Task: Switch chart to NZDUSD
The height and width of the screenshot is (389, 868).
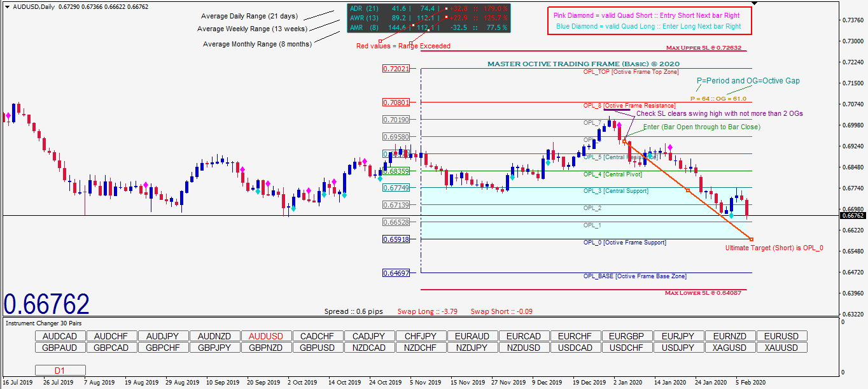Action: pyautogui.click(x=524, y=348)
